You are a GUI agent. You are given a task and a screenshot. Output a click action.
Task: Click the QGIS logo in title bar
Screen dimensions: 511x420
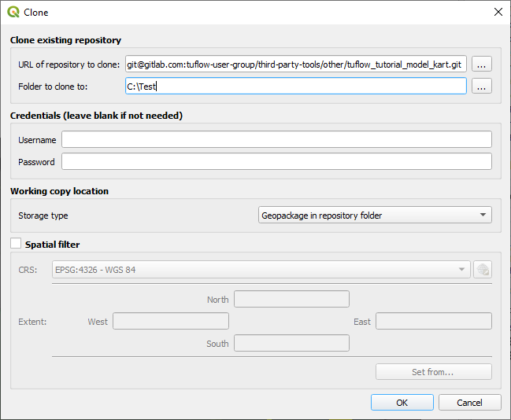[13, 12]
